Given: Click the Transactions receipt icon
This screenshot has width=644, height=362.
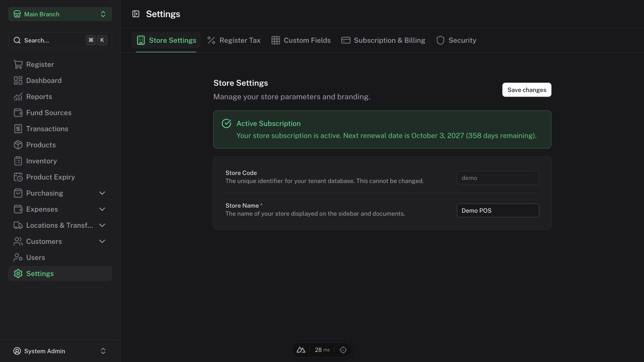Looking at the screenshot, I should click(x=18, y=129).
